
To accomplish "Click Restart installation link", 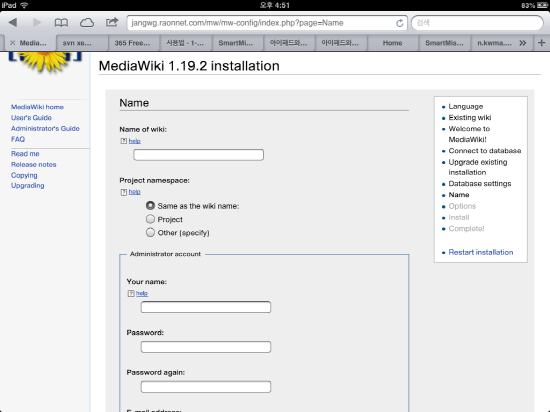I will click(x=481, y=252).
